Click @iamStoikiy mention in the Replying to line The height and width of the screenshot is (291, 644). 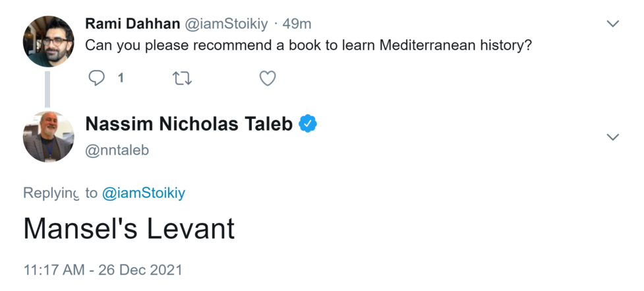[143, 193]
